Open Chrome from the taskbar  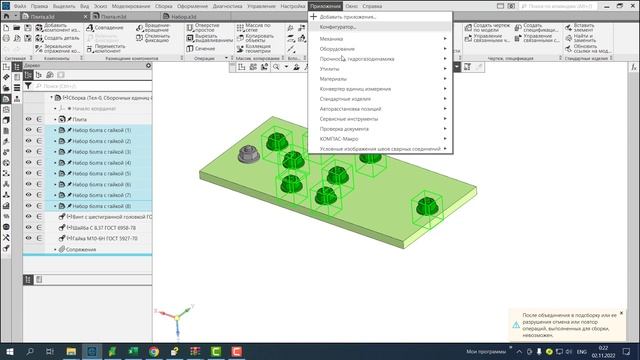click(x=154, y=351)
